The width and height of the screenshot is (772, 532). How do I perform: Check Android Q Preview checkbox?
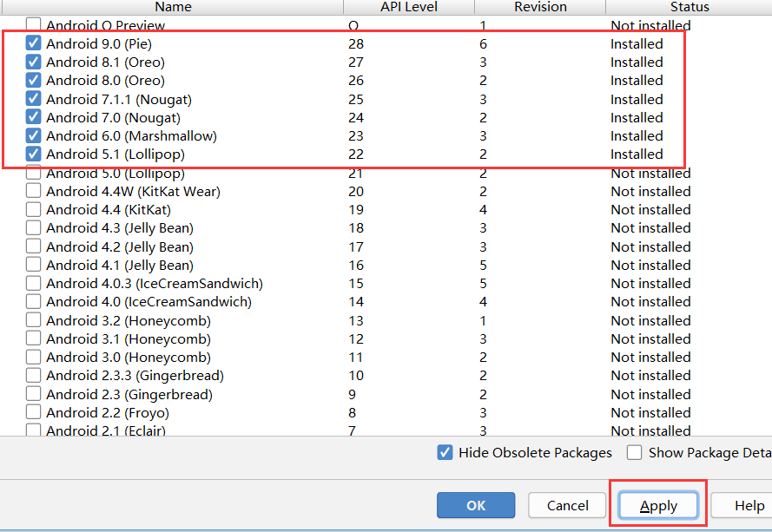click(x=33, y=24)
